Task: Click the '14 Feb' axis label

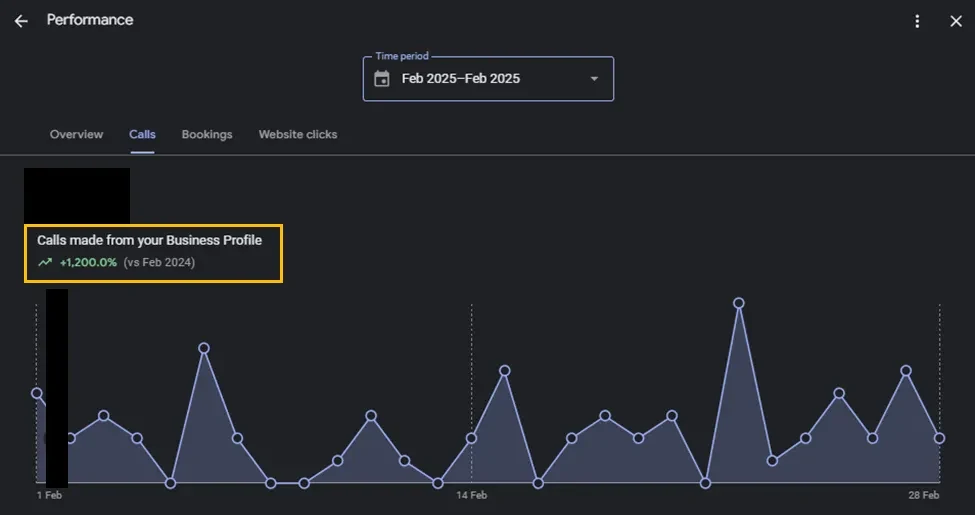Action: 471,495
